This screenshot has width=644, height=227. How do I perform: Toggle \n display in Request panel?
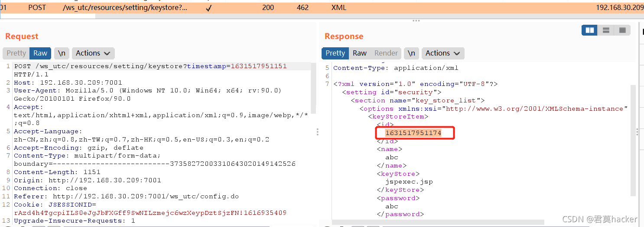point(62,53)
